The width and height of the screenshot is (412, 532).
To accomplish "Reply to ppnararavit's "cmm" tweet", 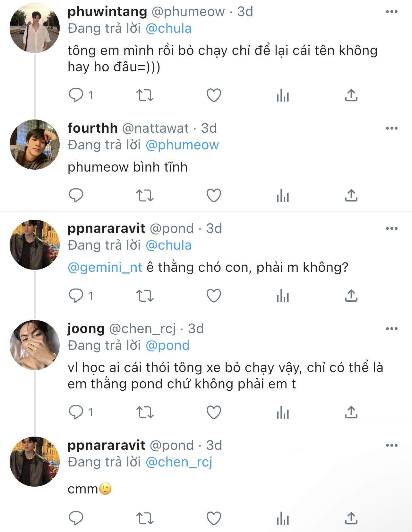I will click(76, 518).
